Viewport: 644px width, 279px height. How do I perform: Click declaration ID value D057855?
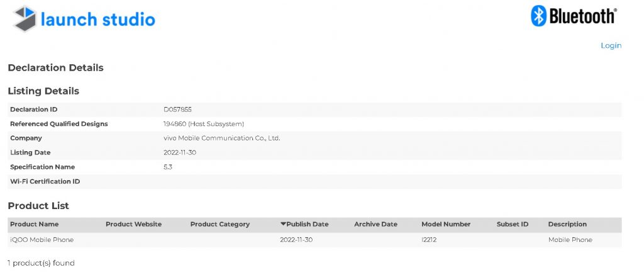click(178, 110)
